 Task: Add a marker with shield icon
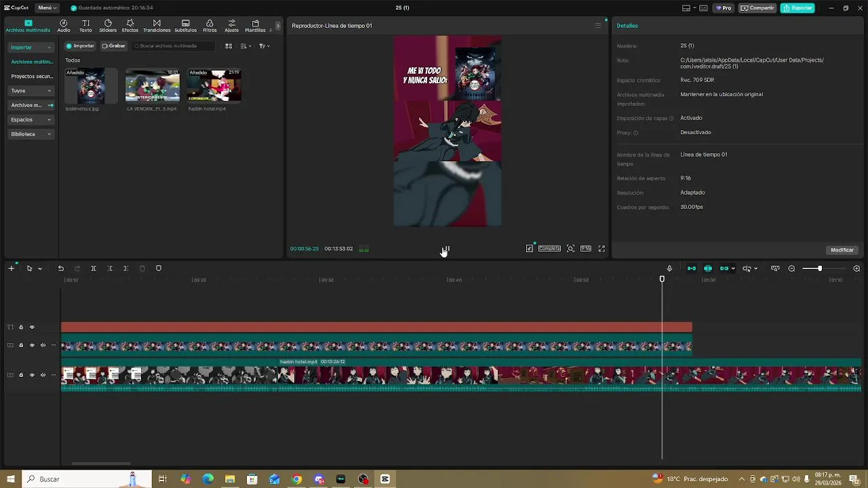(x=159, y=268)
